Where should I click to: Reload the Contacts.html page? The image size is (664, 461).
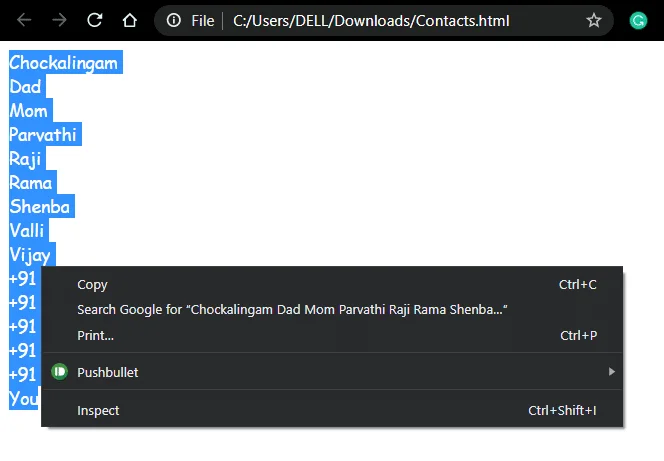click(94, 20)
